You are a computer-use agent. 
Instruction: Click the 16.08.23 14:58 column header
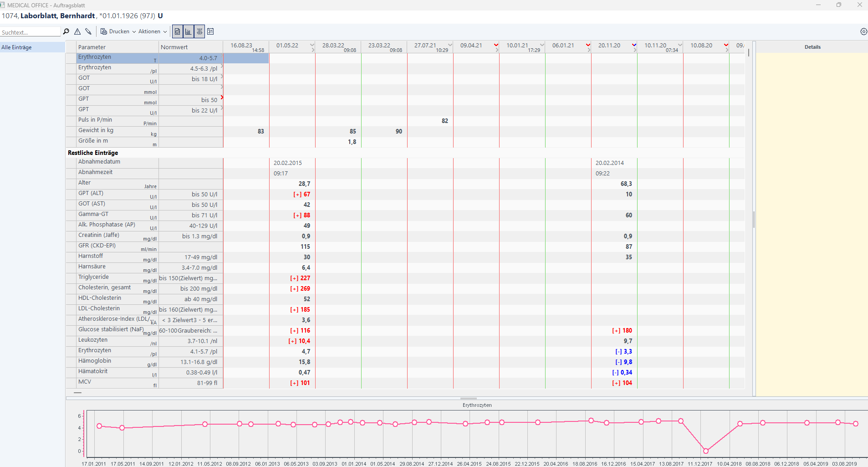pyautogui.click(x=246, y=47)
